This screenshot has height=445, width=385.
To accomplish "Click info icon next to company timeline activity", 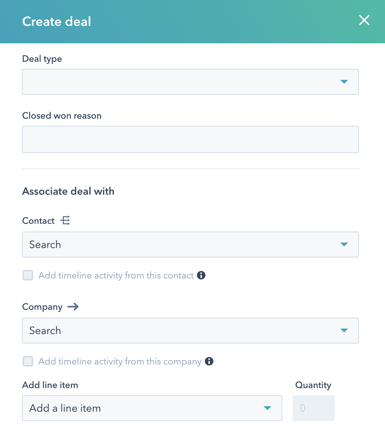I will point(209,361).
